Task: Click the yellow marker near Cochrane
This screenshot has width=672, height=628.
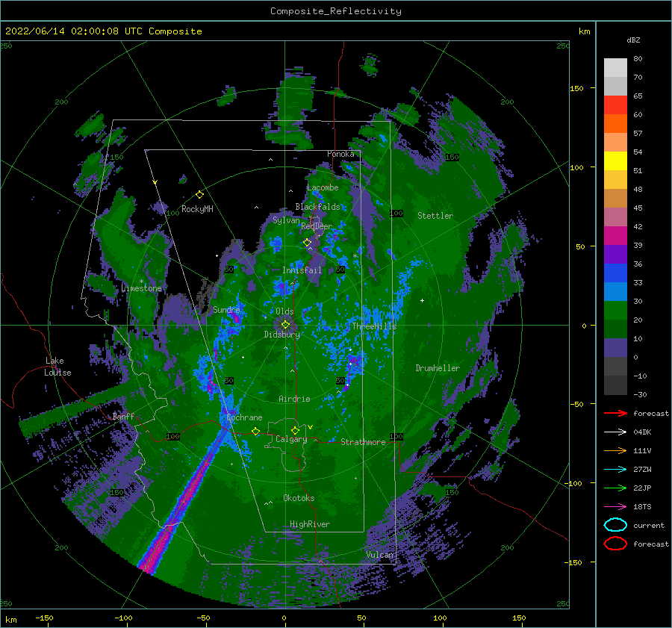Action: (x=256, y=432)
